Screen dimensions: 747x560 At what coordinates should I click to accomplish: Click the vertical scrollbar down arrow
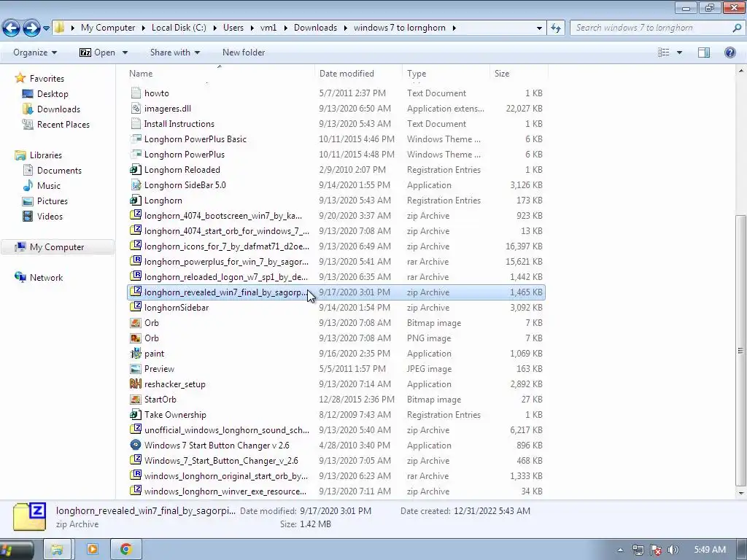point(741,494)
